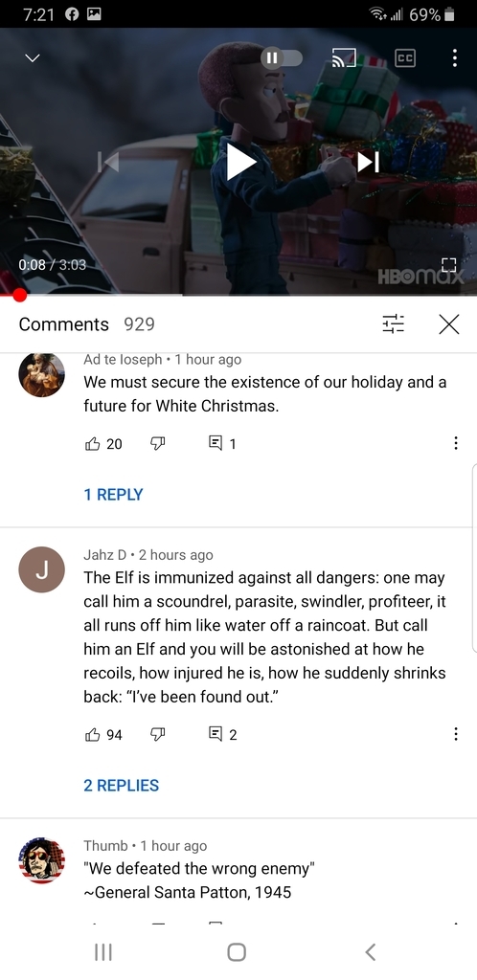Skip to next video
Screen dimensions: 477x980
point(368,162)
